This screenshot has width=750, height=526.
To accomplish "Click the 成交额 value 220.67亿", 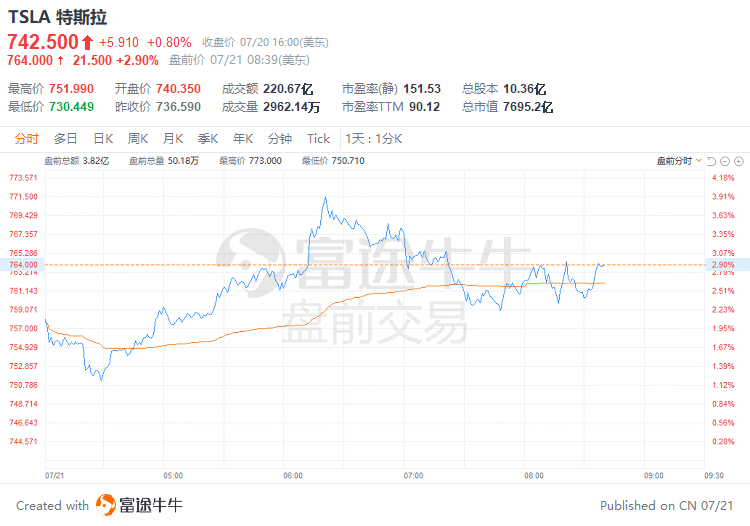I will (x=288, y=89).
